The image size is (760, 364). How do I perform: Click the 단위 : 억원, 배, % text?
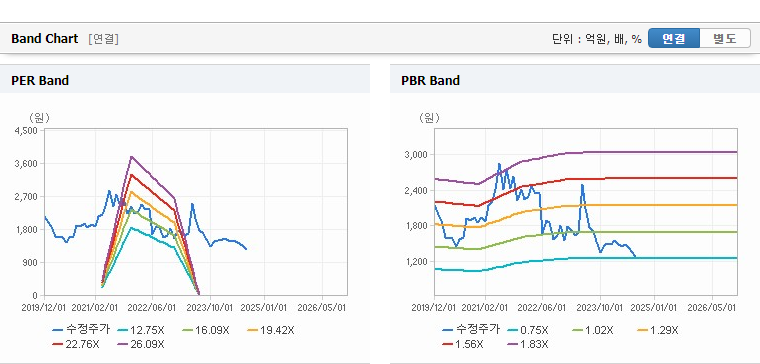point(597,39)
